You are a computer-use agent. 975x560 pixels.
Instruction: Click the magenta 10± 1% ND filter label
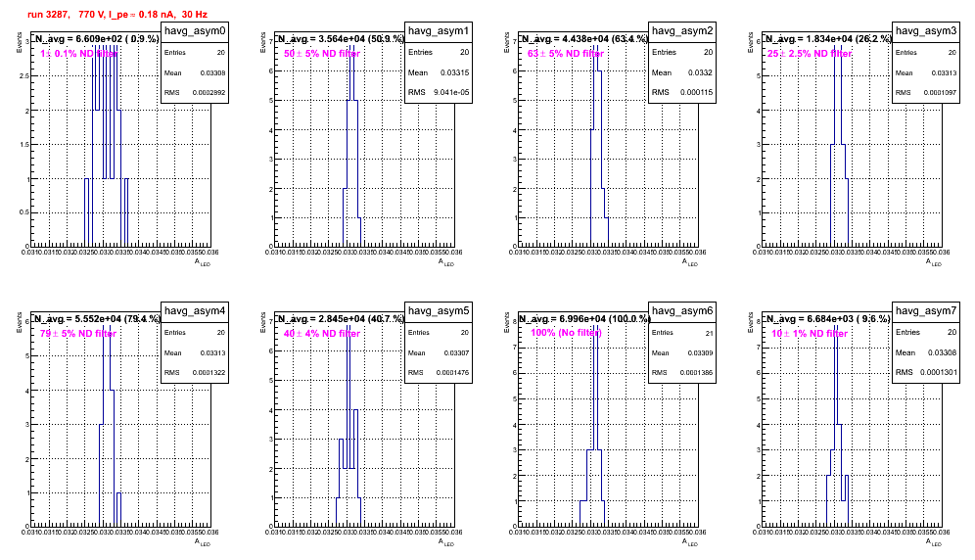pyautogui.click(x=810, y=334)
